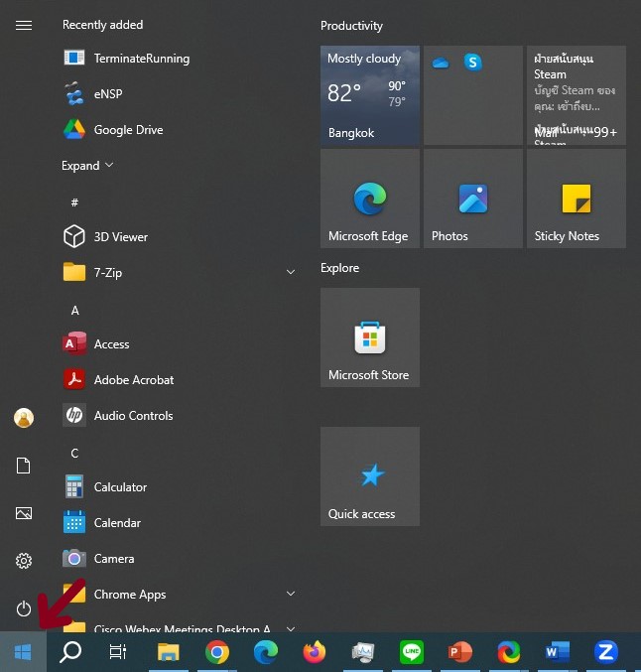Open Firefox from the taskbar
The image size is (641, 672).
[x=315, y=652]
